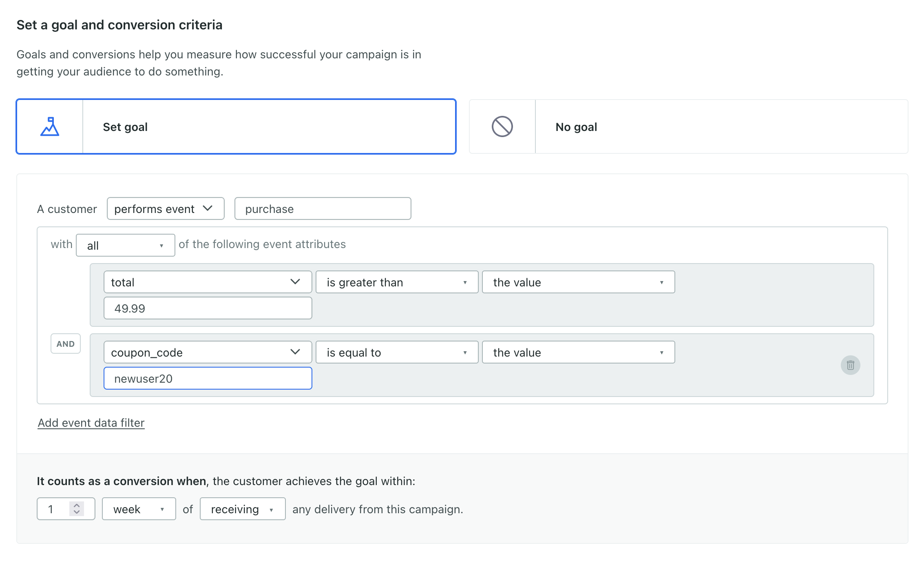Click the conversion window number stepper arrows
The height and width of the screenshot is (563, 924).
tap(77, 509)
